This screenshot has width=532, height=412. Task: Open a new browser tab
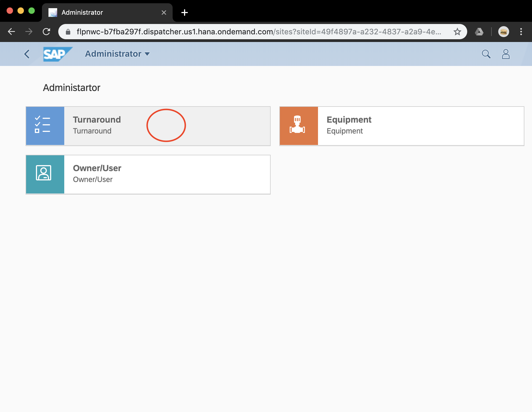(184, 13)
